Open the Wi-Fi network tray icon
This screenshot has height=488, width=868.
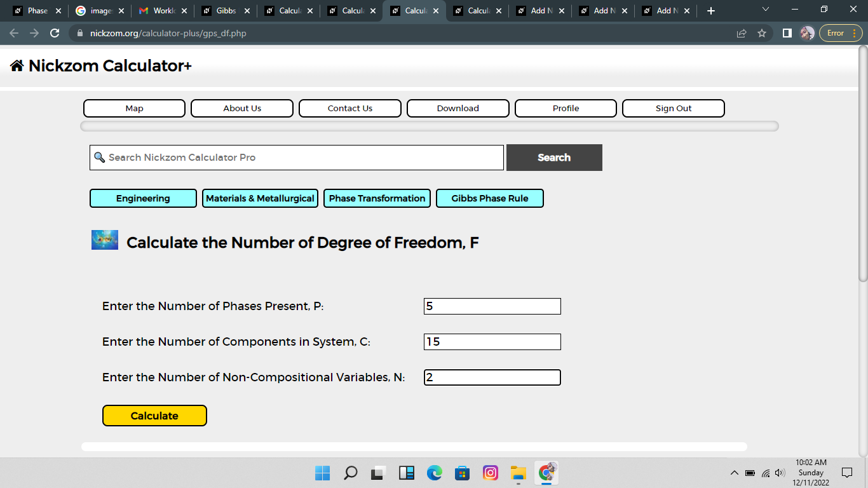pyautogui.click(x=766, y=473)
